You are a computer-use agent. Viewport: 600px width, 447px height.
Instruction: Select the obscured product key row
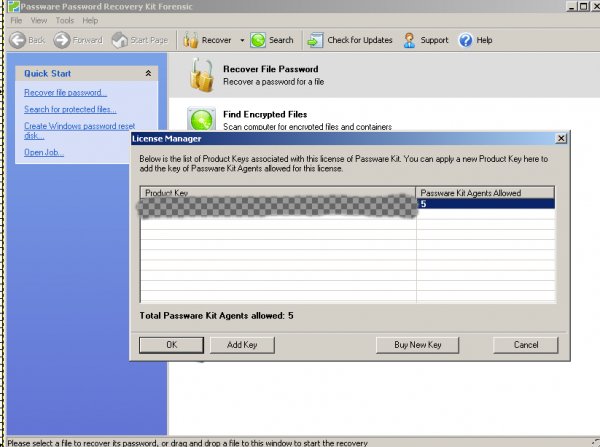coord(278,206)
